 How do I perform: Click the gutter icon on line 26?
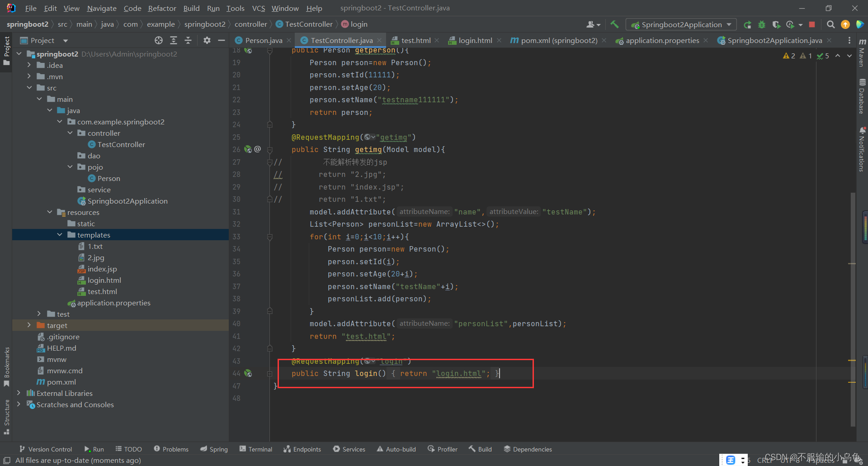click(x=248, y=149)
